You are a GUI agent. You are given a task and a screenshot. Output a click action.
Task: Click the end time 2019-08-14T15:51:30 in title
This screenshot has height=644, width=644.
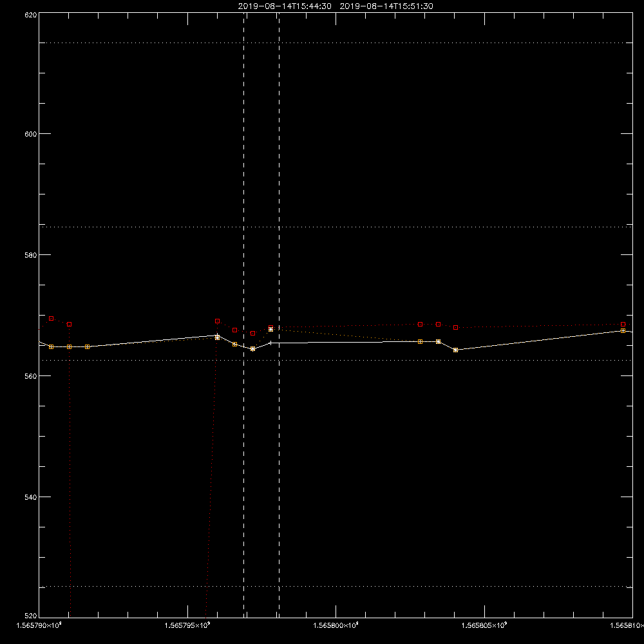(x=386, y=6)
